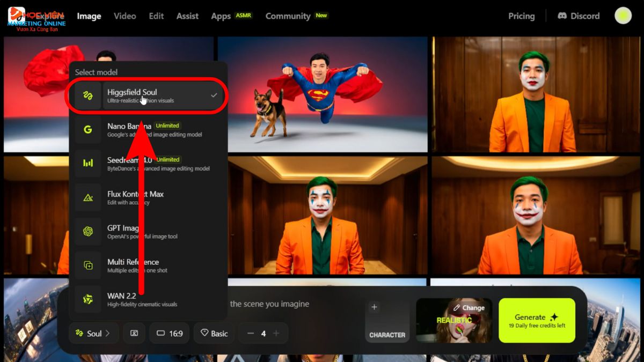The width and height of the screenshot is (644, 362).
Task: Click the Change button on the character preview
Action: [469, 307]
